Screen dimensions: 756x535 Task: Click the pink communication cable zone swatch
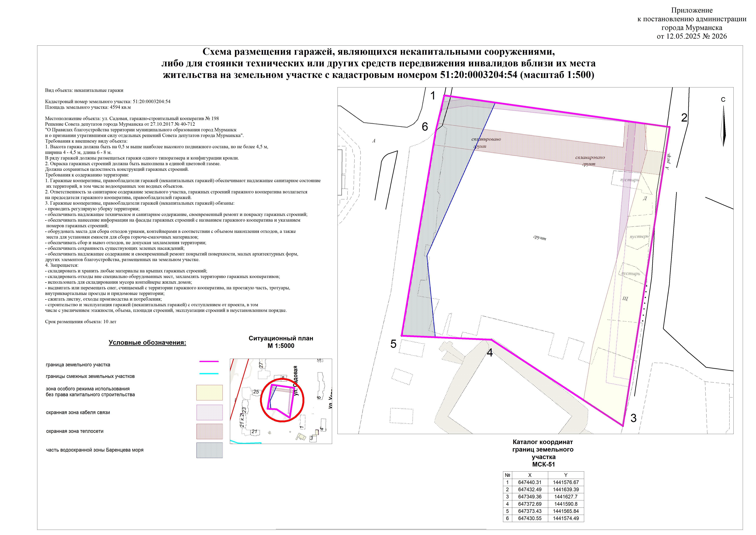point(209,412)
